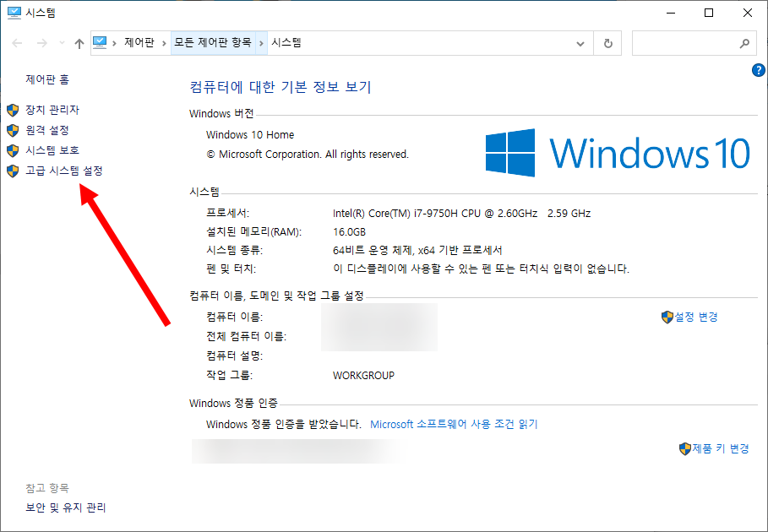This screenshot has width=768, height=532.
Task: Expand chevron after 모든 제어판 항목
Action: point(261,43)
